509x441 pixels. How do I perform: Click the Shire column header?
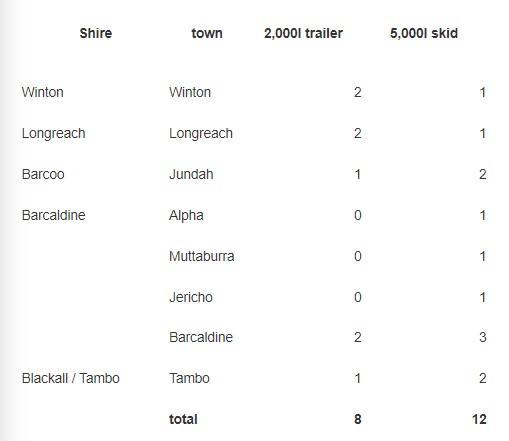96,33
